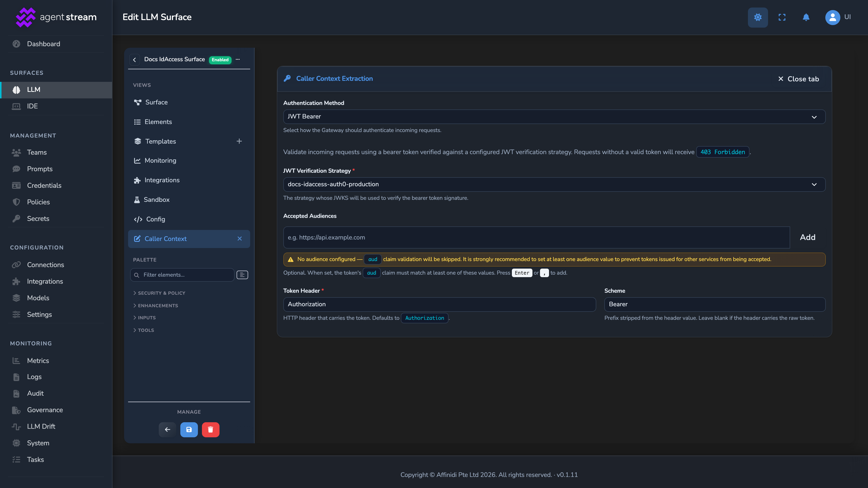
Task: Open Dashboard from the sidebar
Action: (56, 44)
